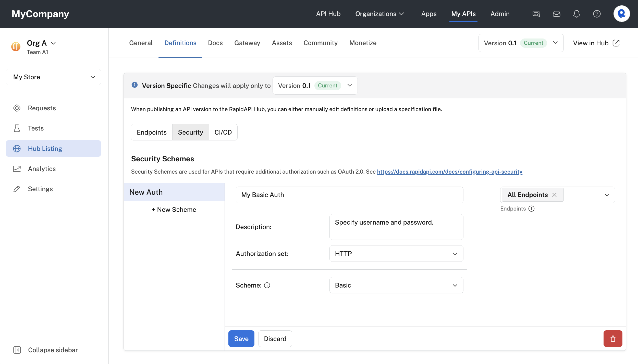This screenshot has height=364, width=638.
Task: Switch to the CI/CD tab
Action: pyautogui.click(x=223, y=132)
